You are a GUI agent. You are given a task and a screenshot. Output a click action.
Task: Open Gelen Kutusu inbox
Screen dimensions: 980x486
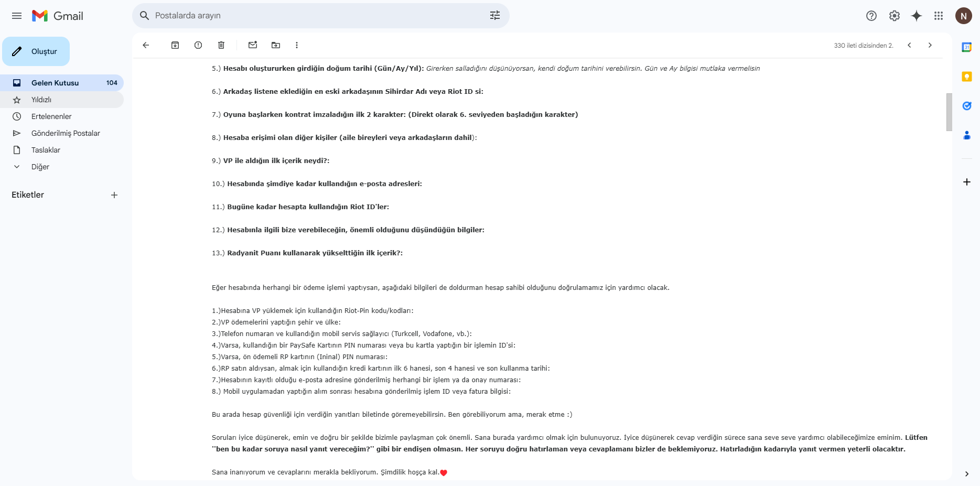[62, 83]
